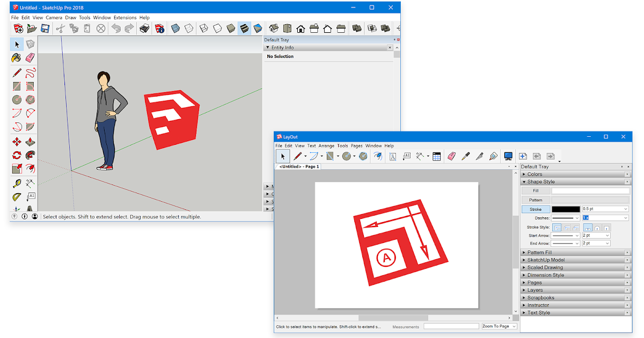The image size is (644, 338).
Task: Open the Extensions menu in SketchUp
Action: click(125, 18)
